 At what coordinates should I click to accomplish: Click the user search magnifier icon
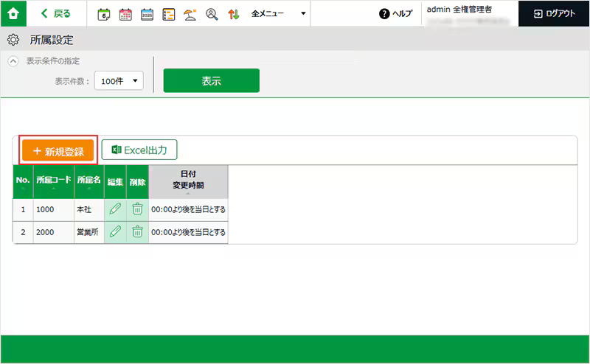[212, 14]
